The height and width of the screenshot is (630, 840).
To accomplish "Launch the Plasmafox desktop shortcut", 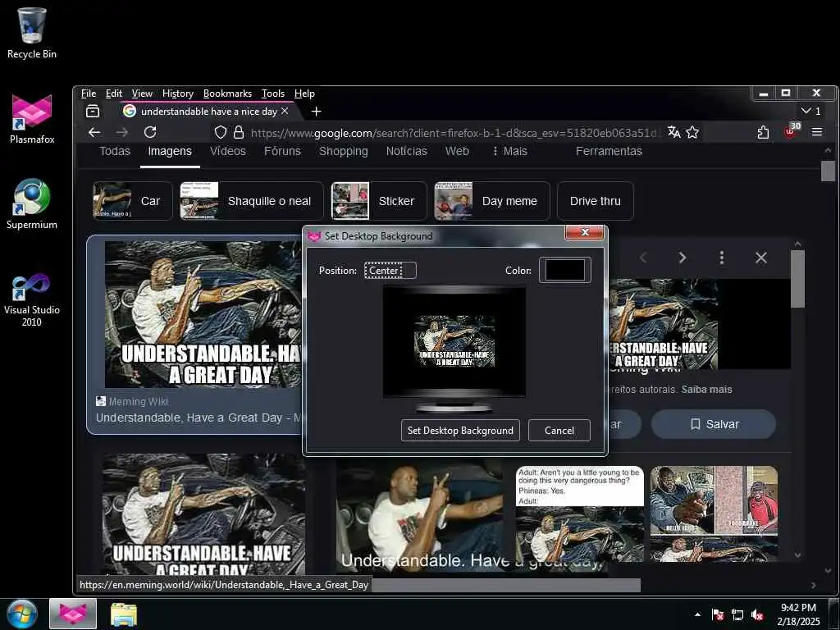I will [x=32, y=118].
